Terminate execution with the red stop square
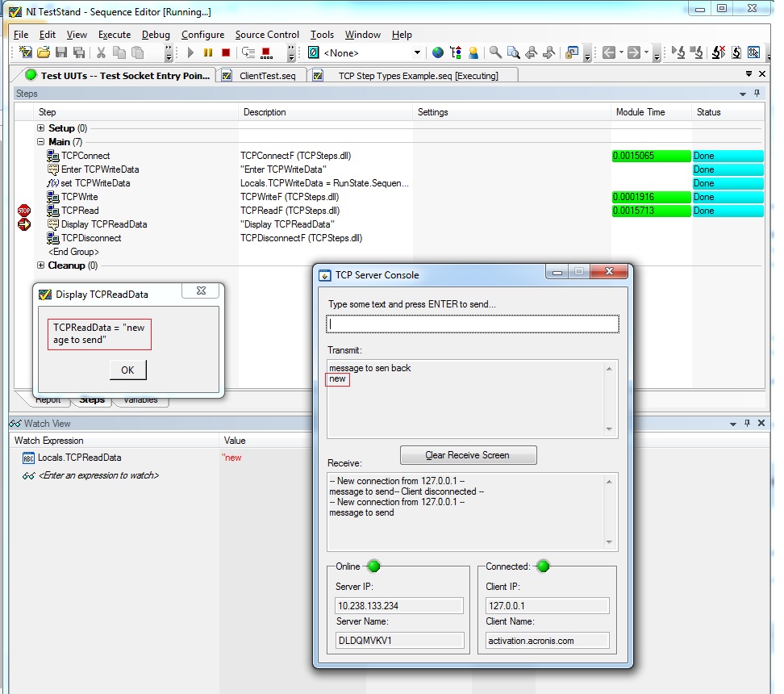Image resolution: width=784 pixels, height=694 pixels. (226, 52)
